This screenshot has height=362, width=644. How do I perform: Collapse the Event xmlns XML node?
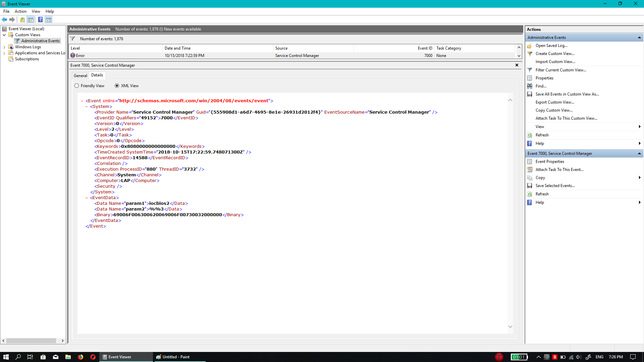tap(82, 101)
